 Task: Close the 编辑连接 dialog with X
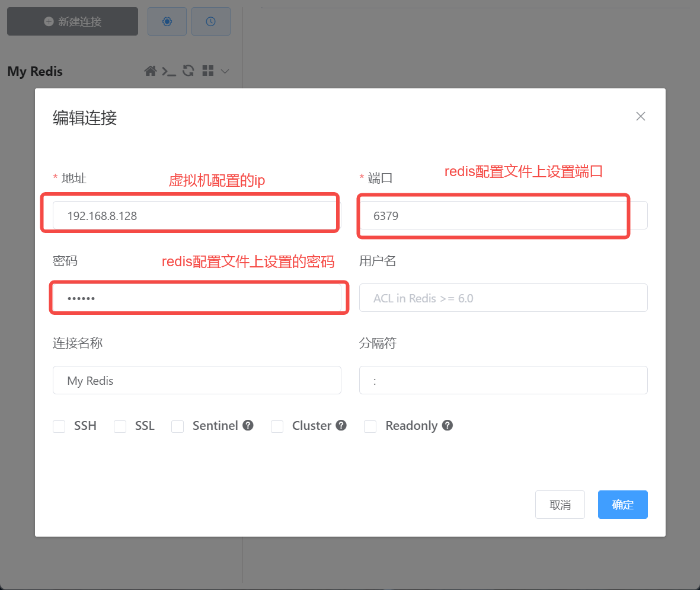pyautogui.click(x=641, y=116)
